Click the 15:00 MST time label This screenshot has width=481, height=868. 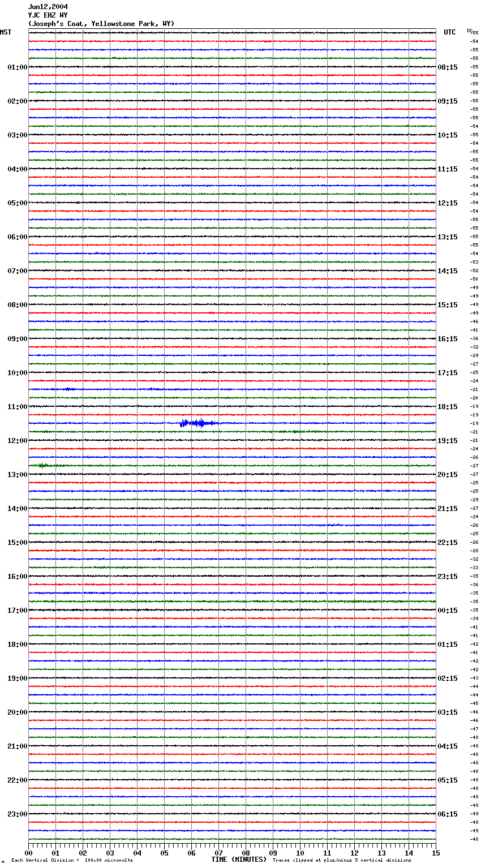coord(18,543)
